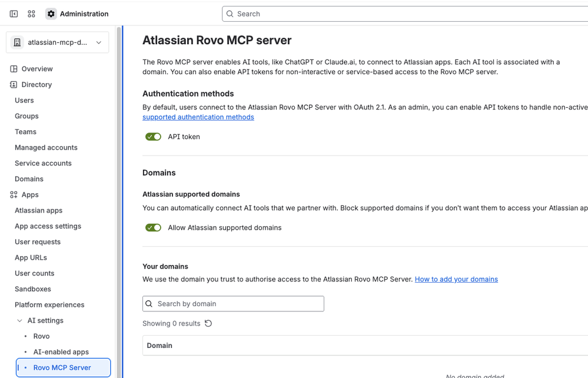The image size is (588, 378).
Task: Refresh the domain results list
Action: [208, 323]
